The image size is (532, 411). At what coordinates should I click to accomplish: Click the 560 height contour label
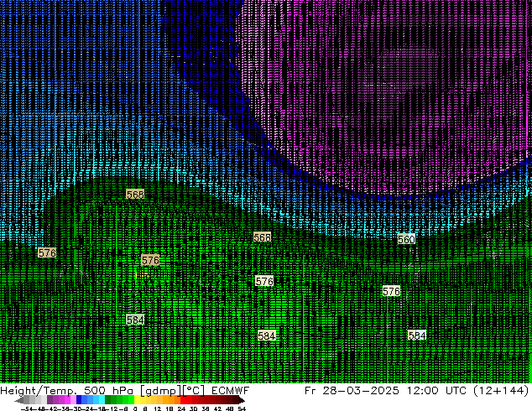pos(406,239)
